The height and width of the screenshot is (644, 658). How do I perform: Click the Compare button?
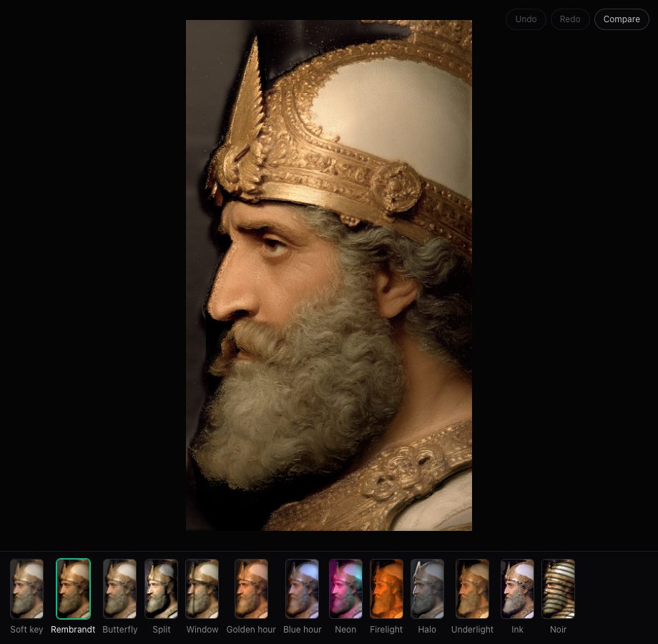[x=622, y=19]
